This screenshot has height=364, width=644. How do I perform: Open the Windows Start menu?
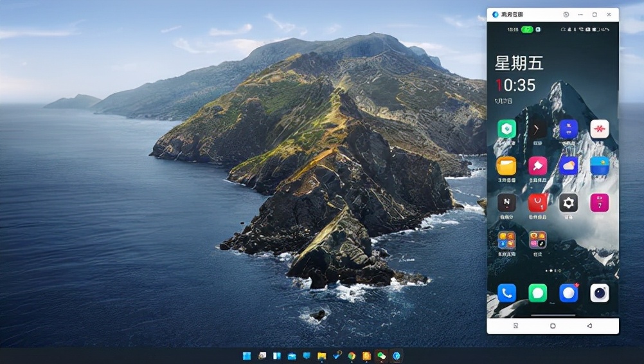(x=247, y=356)
